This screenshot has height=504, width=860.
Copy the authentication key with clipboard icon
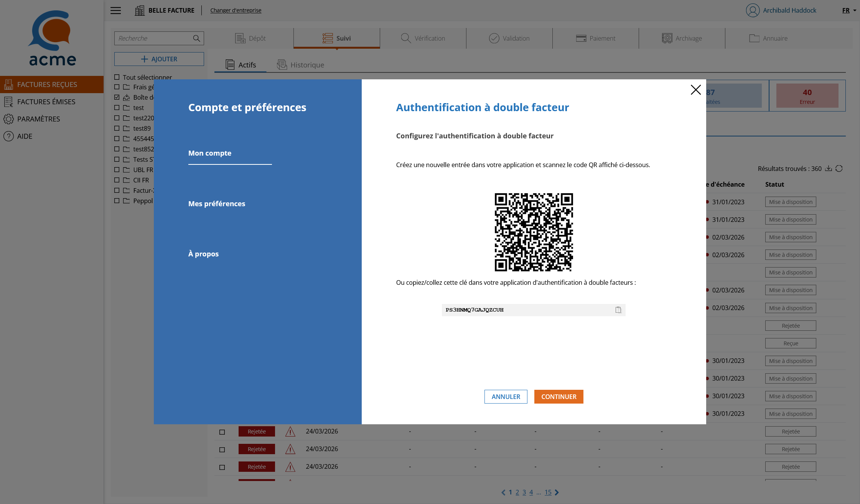pos(618,310)
